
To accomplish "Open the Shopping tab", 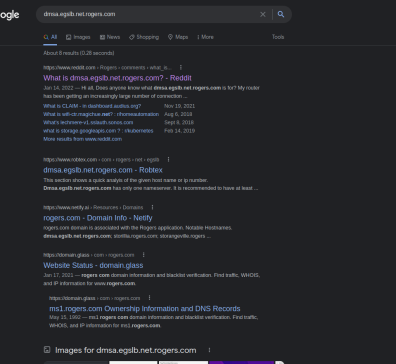I will point(144,37).
